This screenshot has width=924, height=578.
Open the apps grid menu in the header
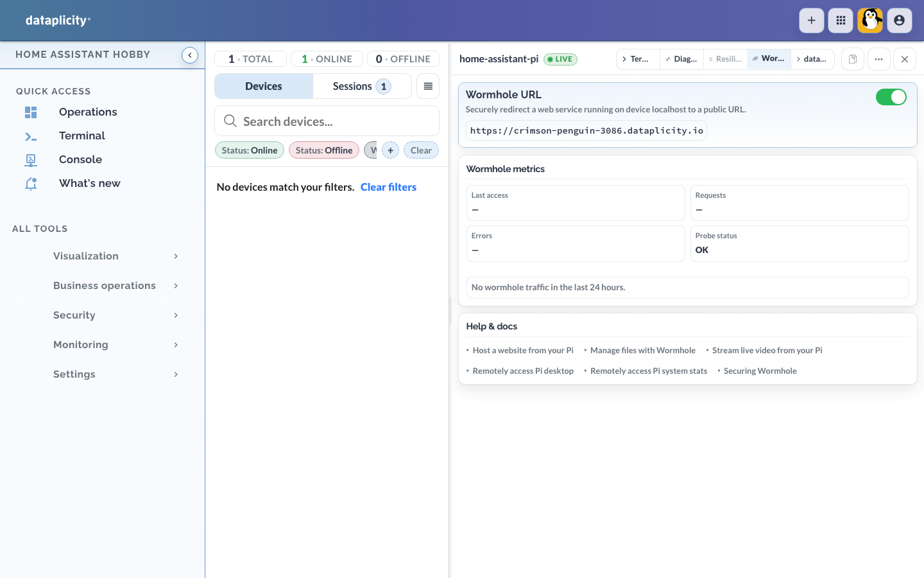pos(841,21)
